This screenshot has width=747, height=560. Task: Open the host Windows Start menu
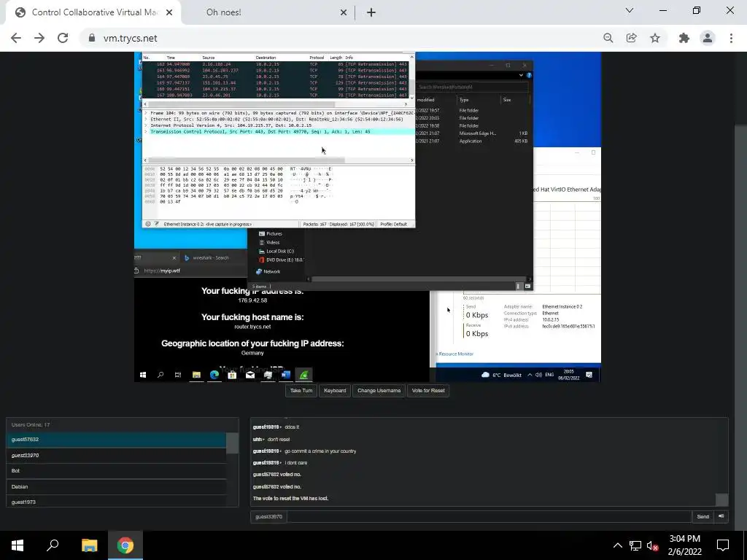[18, 545]
